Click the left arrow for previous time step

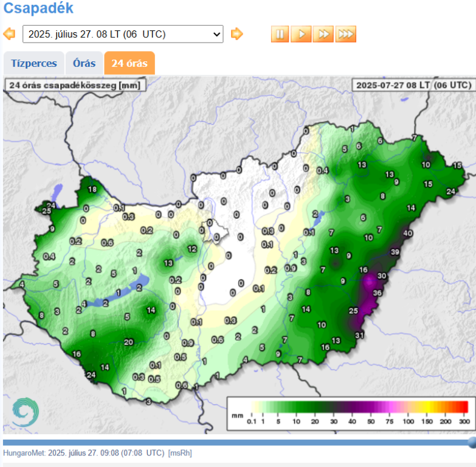pos(9,34)
